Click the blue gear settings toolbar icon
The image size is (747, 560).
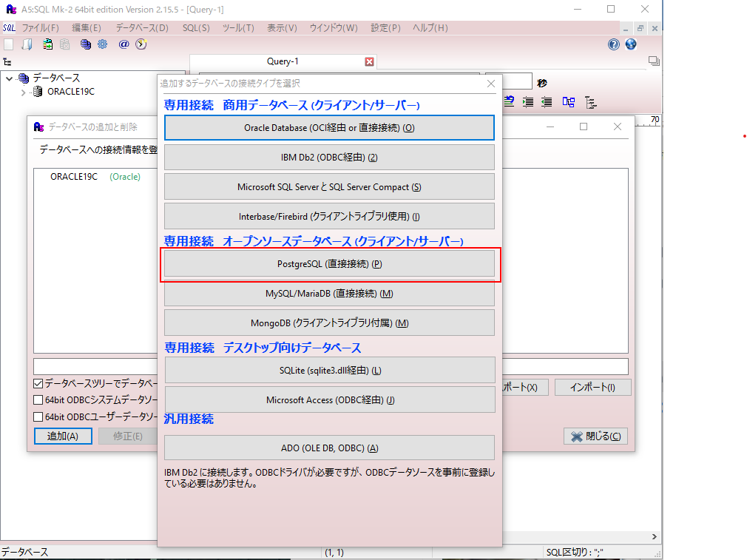point(103,44)
